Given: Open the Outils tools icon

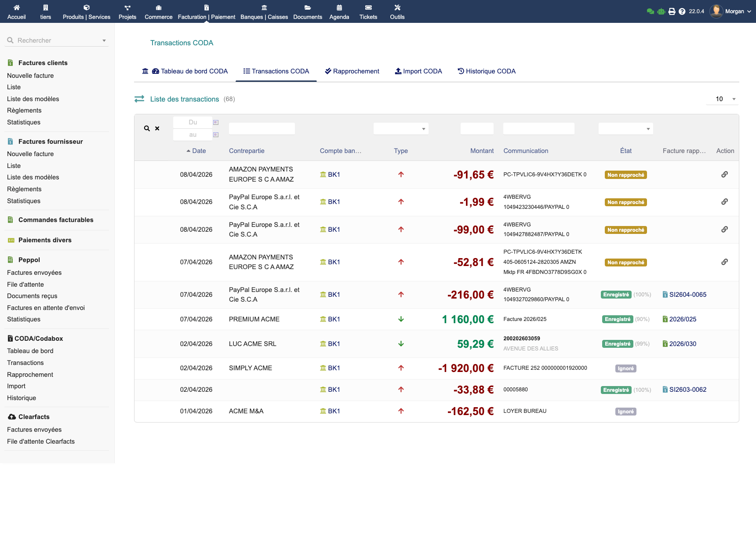Looking at the screenshot, I should pyautogui.click(x=397, y=7).
